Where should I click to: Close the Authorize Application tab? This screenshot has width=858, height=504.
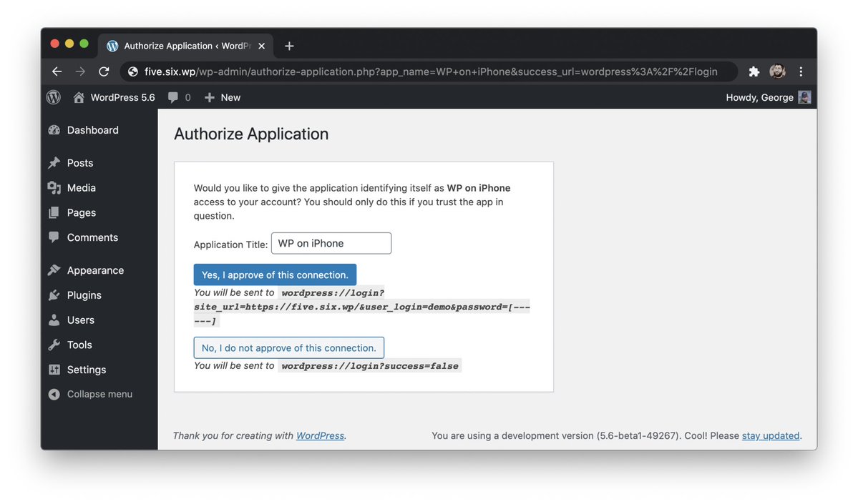tap(262, 46)
